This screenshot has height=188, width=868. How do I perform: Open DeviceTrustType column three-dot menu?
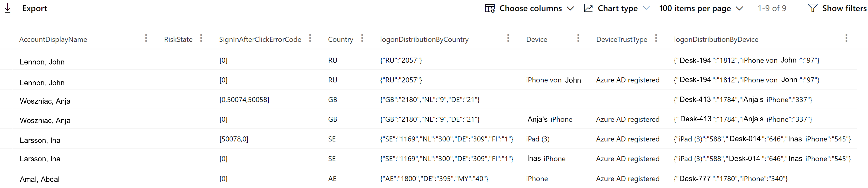[656, 38]
